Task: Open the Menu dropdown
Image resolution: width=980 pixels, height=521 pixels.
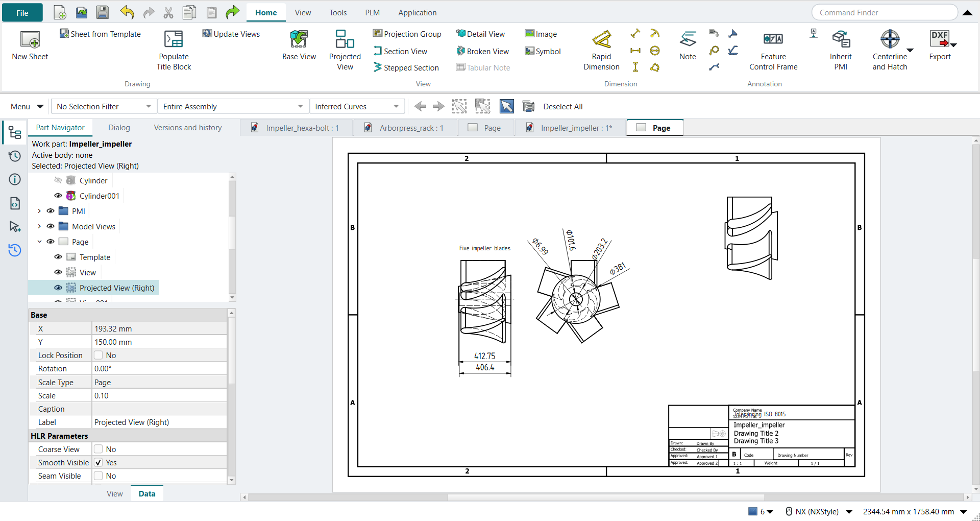Action: pos(27,106)
